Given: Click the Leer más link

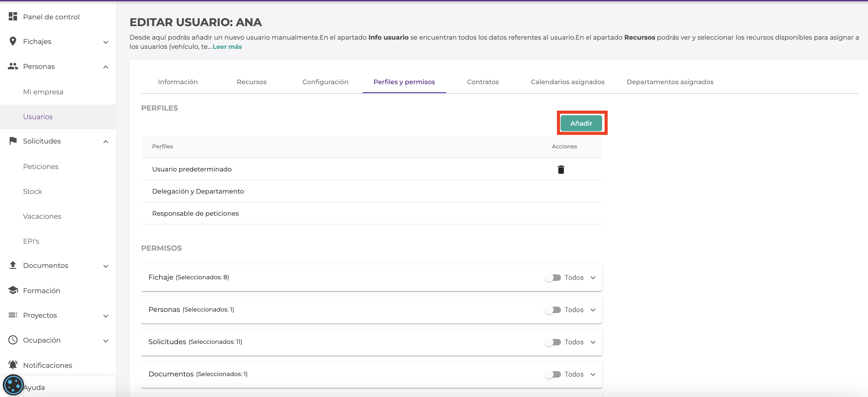Looking at the screenshot, I should (x=227, y=47).
